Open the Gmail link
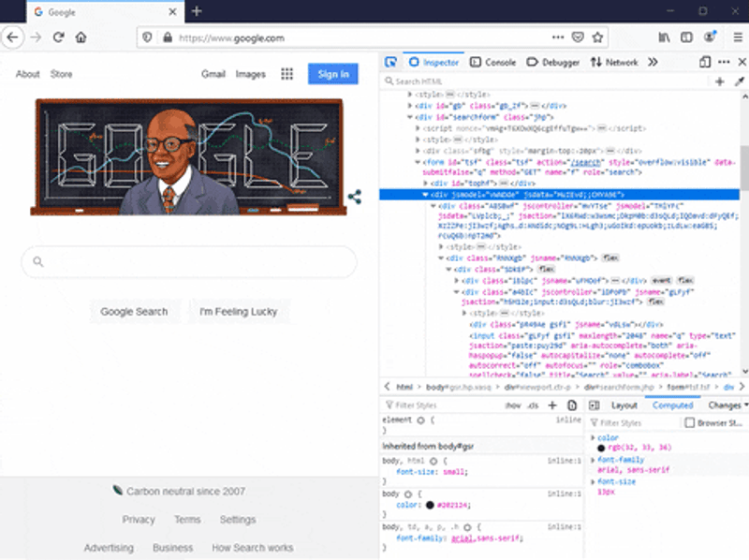 tap(213, 74)
